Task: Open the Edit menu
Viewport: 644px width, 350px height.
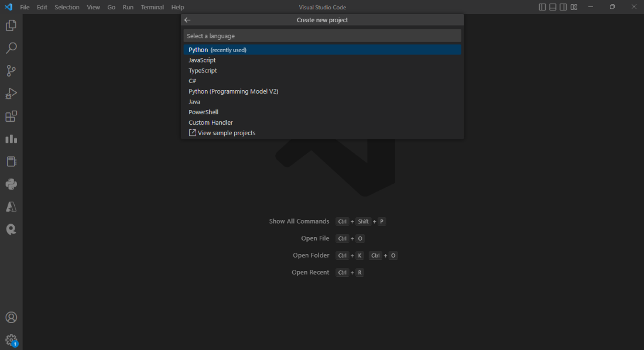Action: (x=42, y=7)
